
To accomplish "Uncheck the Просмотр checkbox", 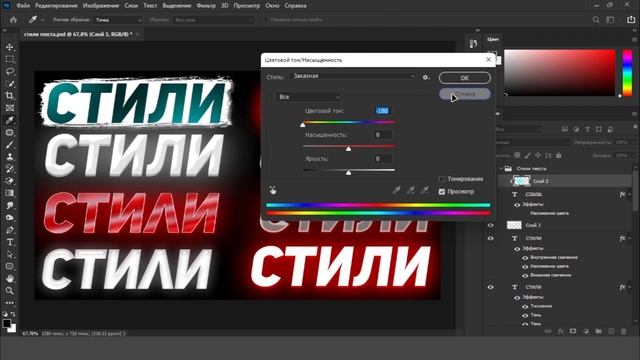I will coord(442,191).
